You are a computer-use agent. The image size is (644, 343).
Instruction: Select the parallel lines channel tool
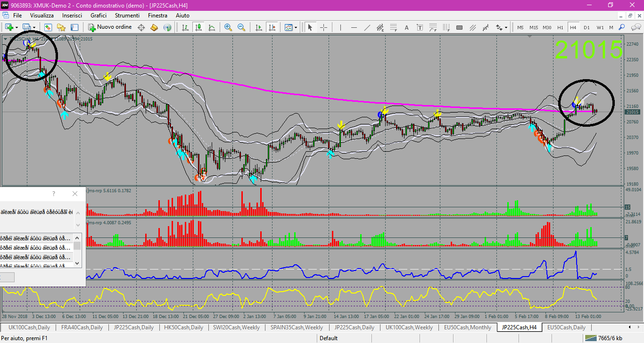pos(473,27)
